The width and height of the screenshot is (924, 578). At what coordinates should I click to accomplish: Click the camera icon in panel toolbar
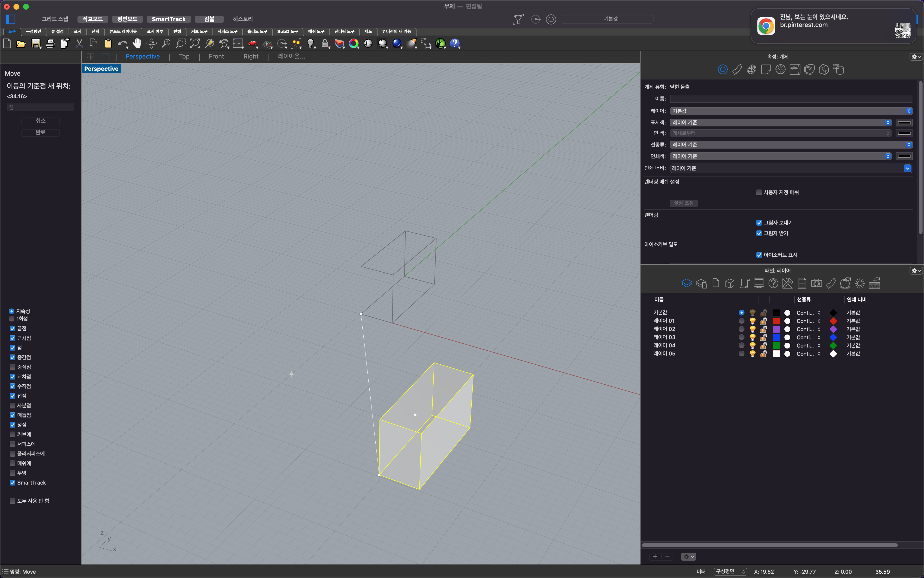(x=816, y=283)
